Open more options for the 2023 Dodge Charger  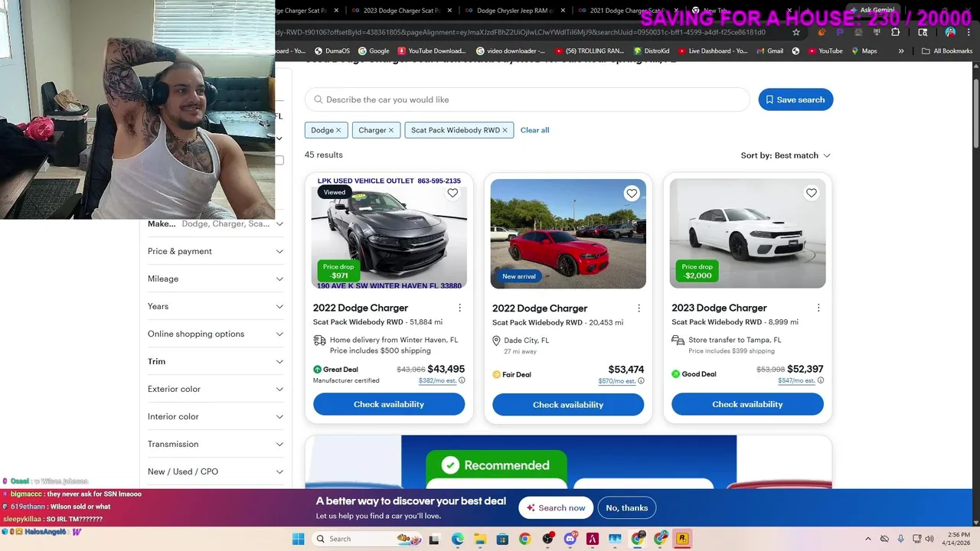[x=818, y=308]
